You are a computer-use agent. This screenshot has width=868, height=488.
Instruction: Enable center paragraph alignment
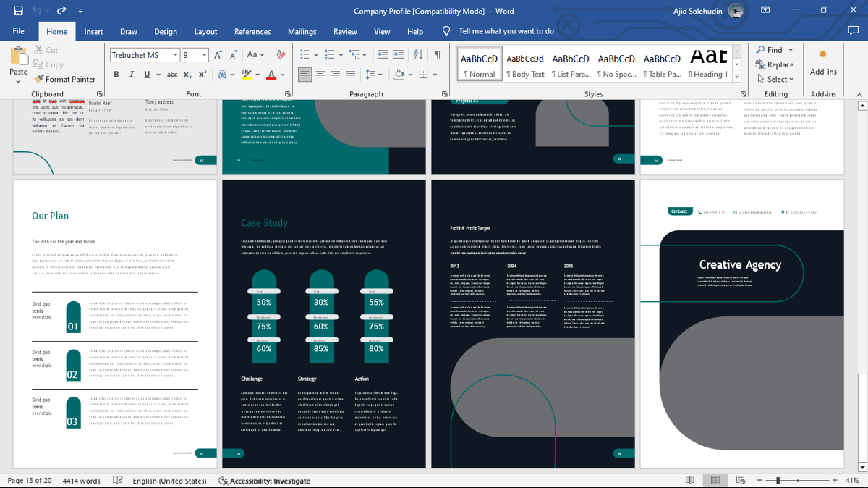320,75
